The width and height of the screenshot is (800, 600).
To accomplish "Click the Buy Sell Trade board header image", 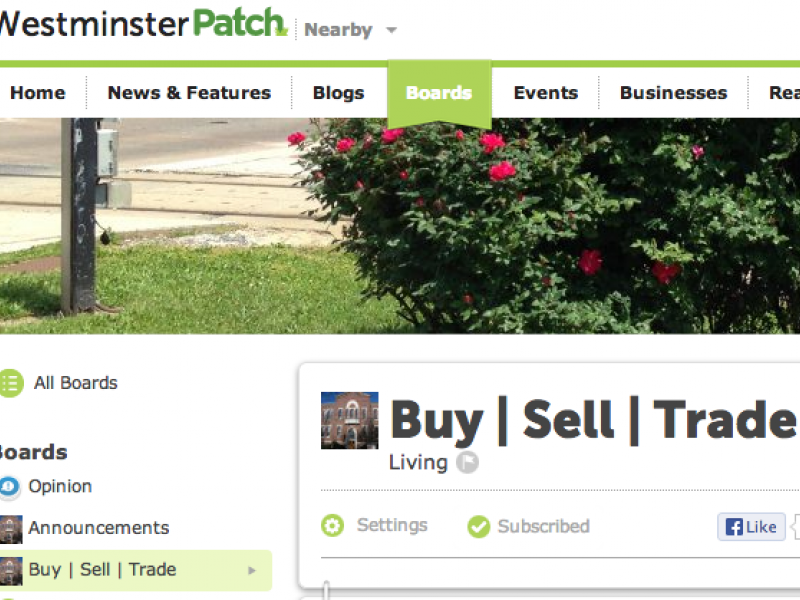I will [349, 420].
